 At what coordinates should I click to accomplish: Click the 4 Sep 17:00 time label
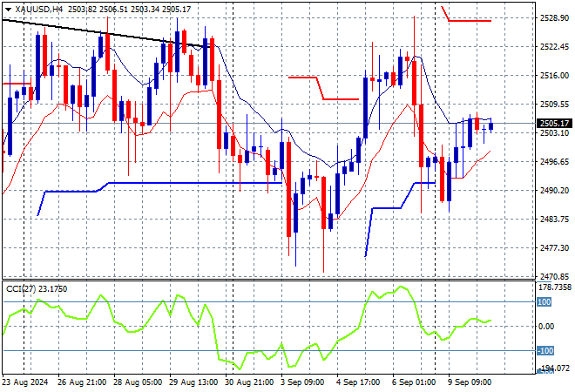[x=358, y=382]
